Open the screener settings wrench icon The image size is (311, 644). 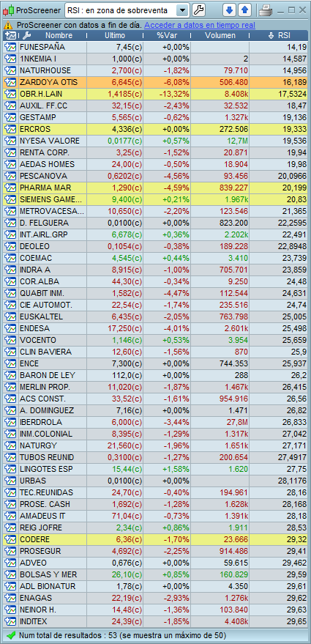coord(198,10)
